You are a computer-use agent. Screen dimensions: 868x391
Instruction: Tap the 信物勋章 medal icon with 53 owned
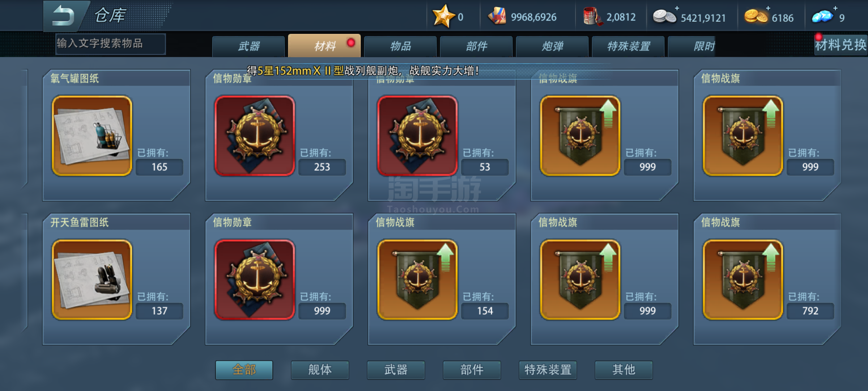click(x=417, y=136)
